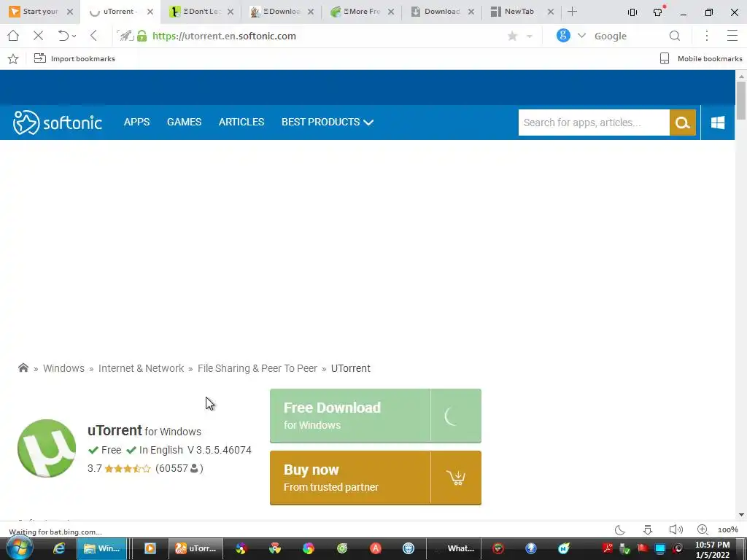Click the 'What...' taskbar item
The image size is (747, 560).
point(454,548)
